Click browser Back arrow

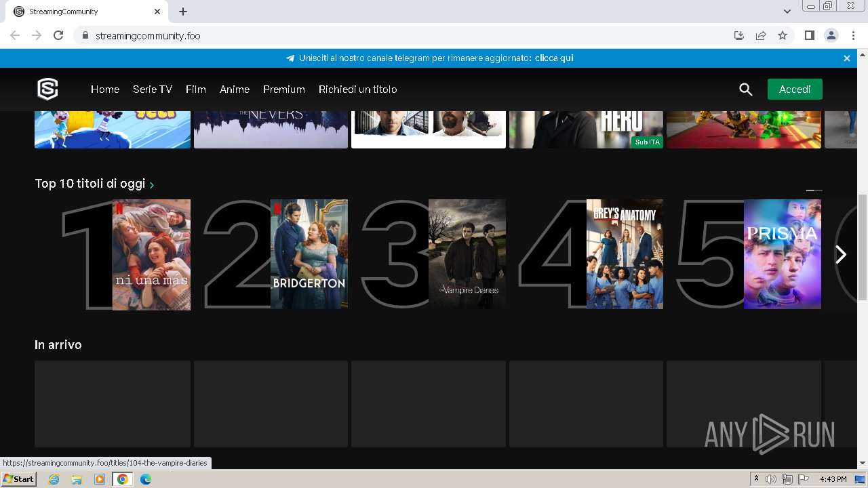coord(15,35)
